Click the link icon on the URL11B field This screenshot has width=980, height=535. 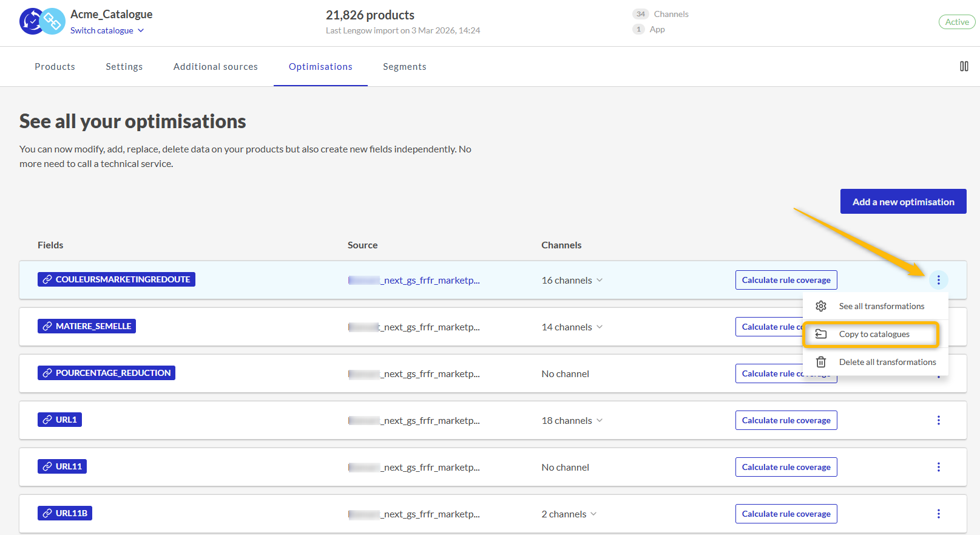47,513
